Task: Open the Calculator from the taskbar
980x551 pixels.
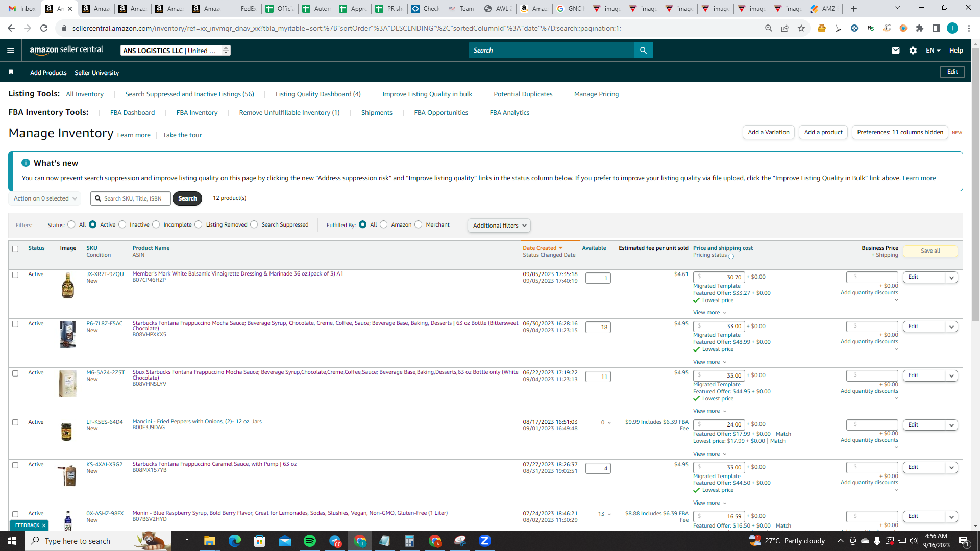Action: pos(410,541)
